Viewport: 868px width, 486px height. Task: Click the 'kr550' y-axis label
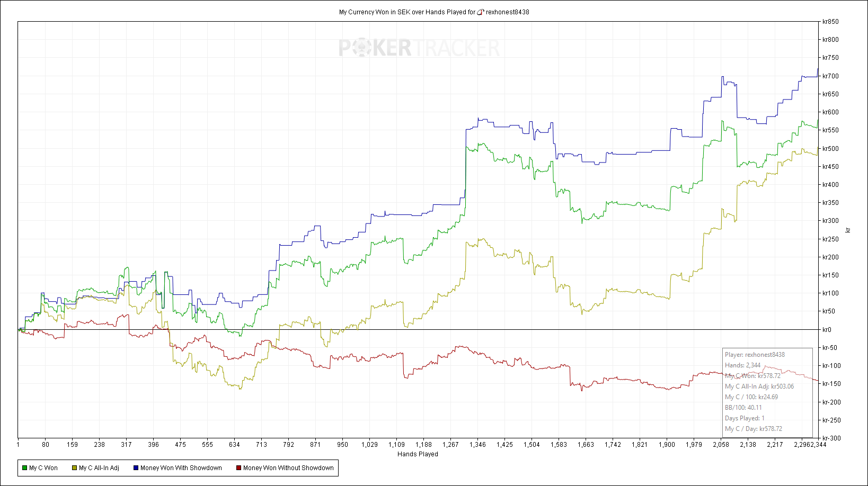pos(830,130)
